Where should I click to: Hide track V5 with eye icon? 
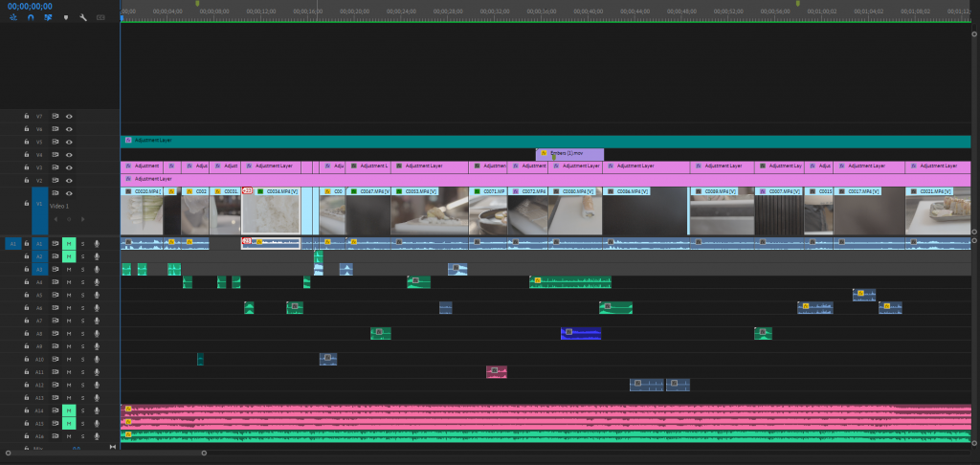(x=69, y=142)
